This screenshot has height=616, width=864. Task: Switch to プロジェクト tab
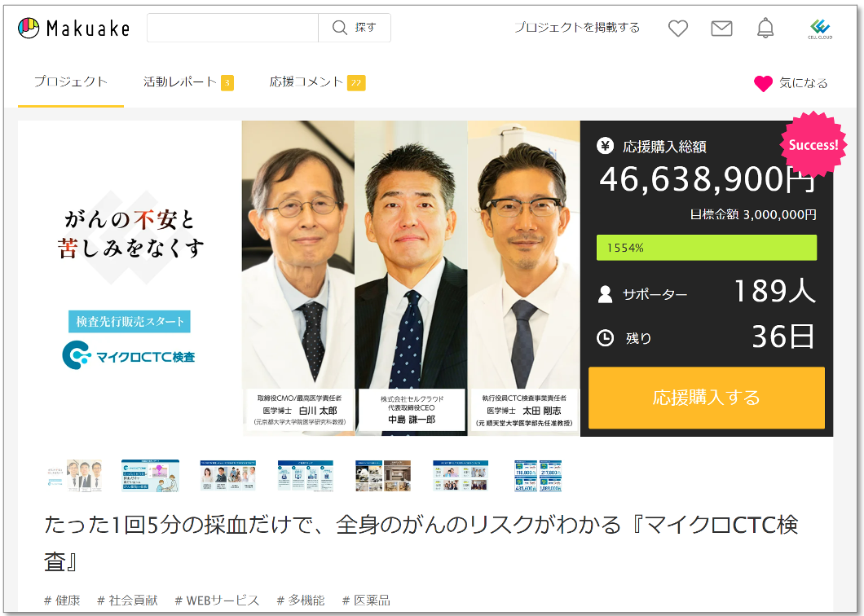click(71, 81)
